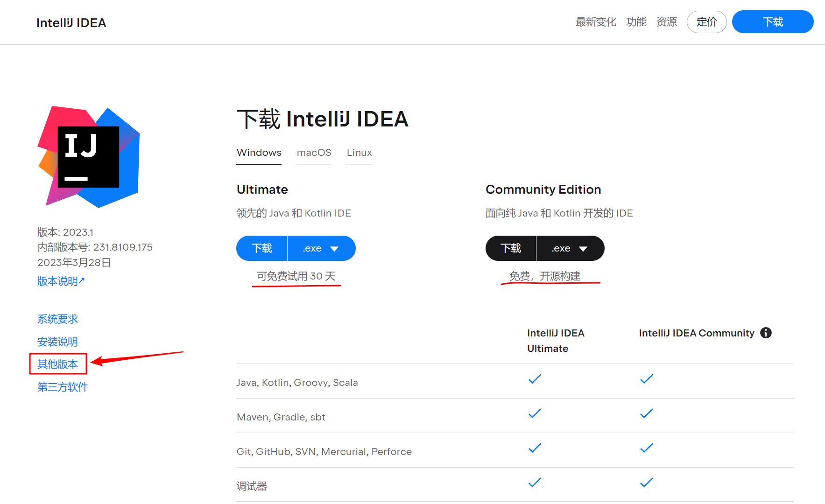Open the 版本说明 release notes link
The width and height of the screenshot is (825, 504).
coord(61,281)
